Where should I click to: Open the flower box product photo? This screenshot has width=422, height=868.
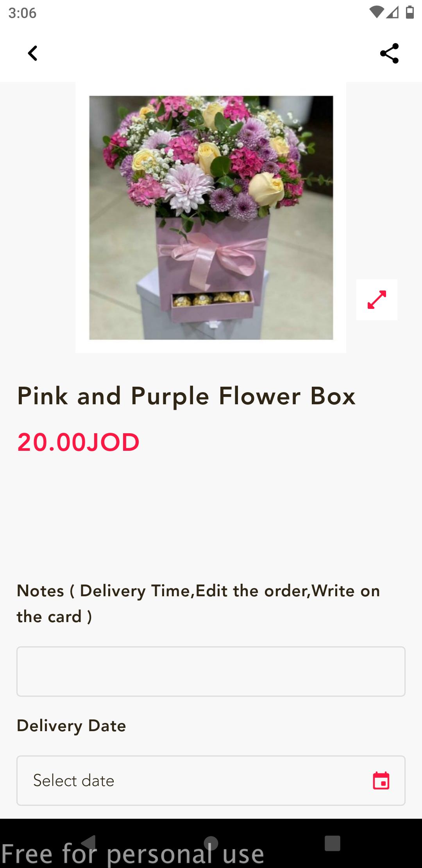(x=211, y=217)
